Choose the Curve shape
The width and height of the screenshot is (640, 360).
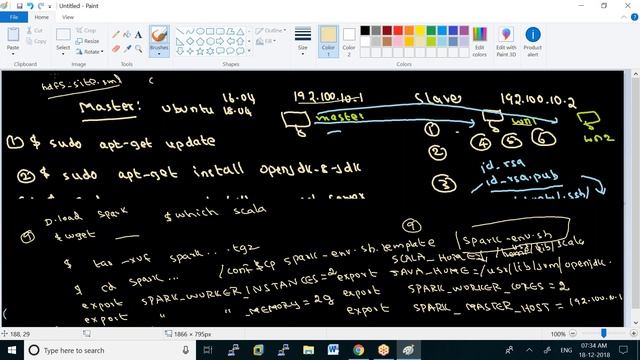point(190,31)
